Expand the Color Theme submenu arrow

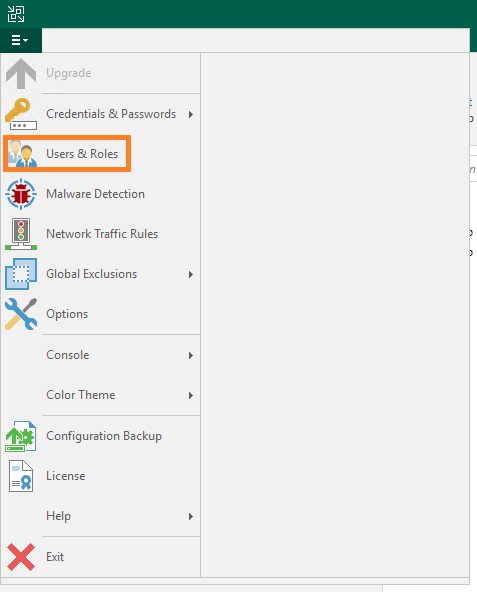[191, 395]
